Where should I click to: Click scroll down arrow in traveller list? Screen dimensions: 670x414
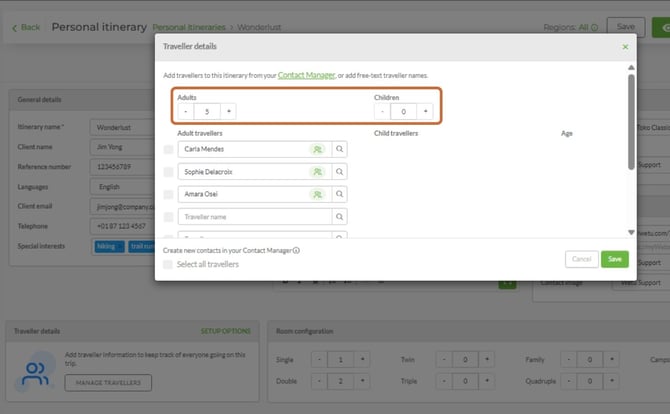[631, 232]
